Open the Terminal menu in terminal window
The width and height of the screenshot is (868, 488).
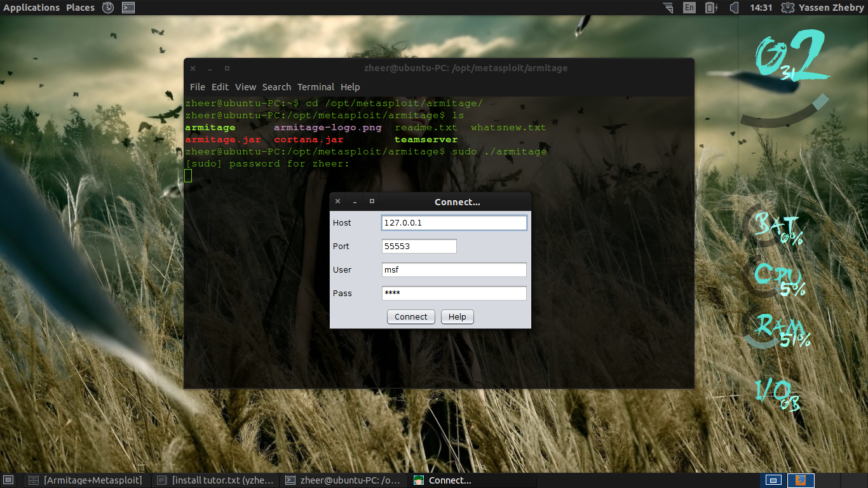coord(316,87)
